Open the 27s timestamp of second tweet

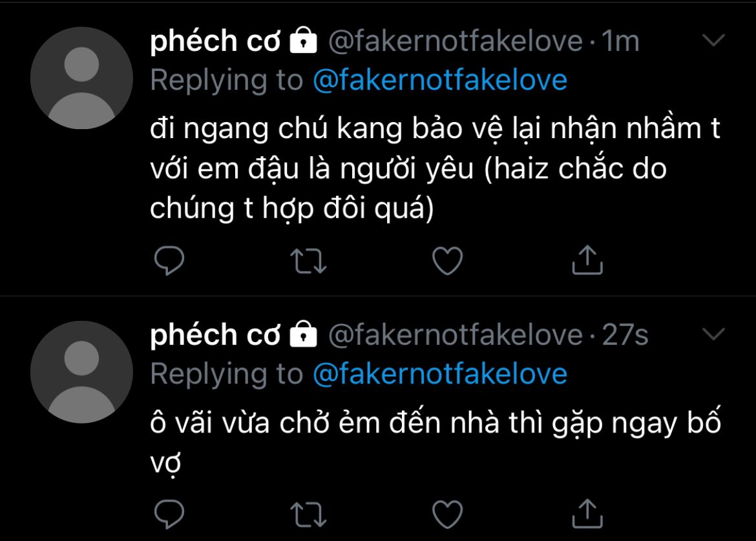[x=625, y=335]
